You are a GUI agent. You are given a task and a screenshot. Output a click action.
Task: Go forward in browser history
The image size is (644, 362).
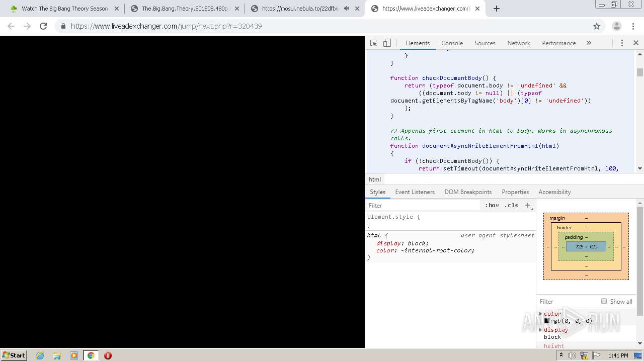tap(27, 26)
